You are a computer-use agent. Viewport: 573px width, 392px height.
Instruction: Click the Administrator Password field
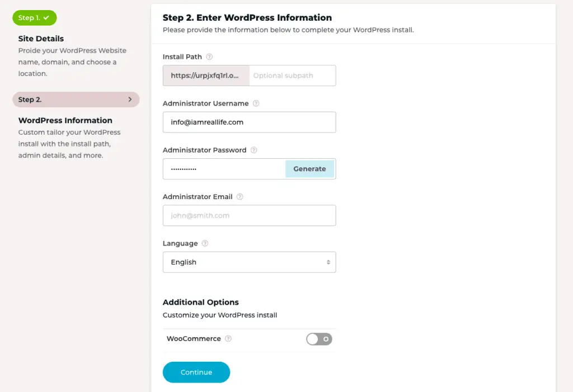pyautogui.click(x=224, y=169)
